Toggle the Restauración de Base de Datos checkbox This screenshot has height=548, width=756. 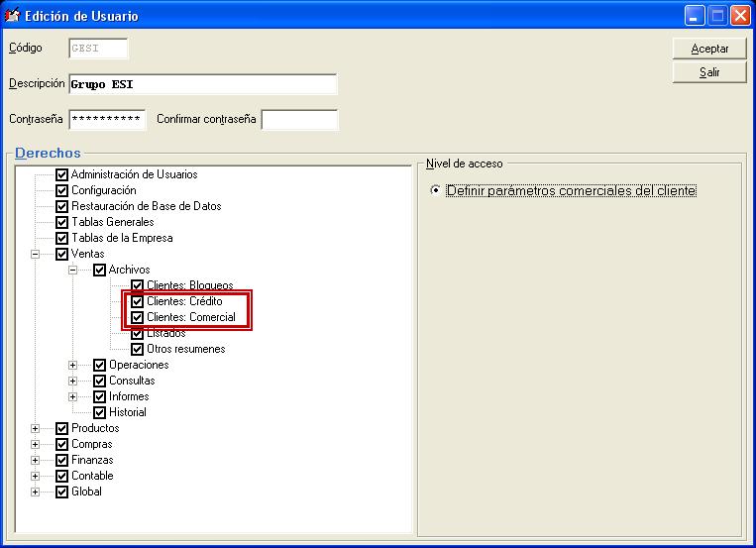click(x=61, y=206)
